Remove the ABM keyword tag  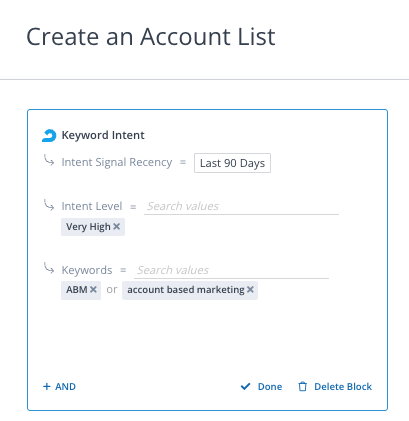click(93, 290)
